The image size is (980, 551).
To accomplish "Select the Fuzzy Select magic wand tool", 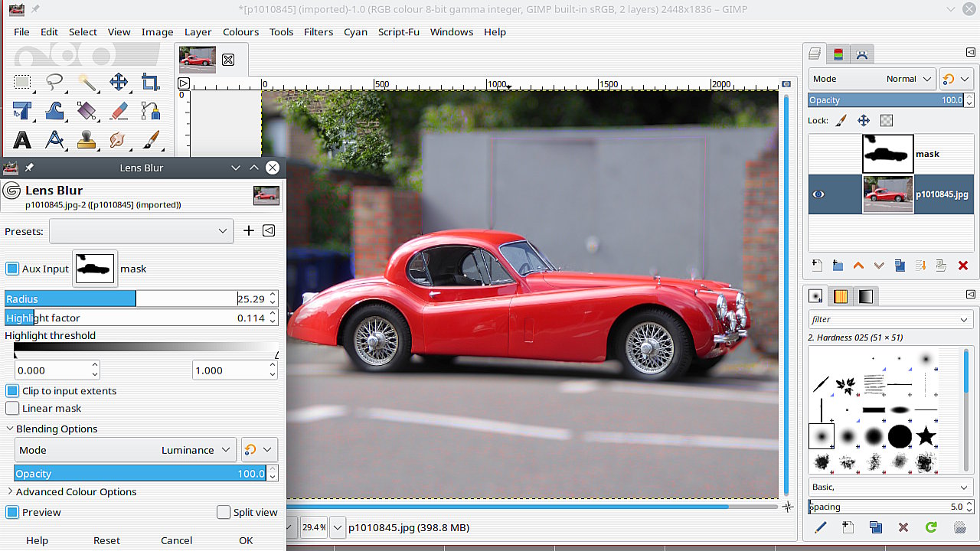I will coord(86,82).
